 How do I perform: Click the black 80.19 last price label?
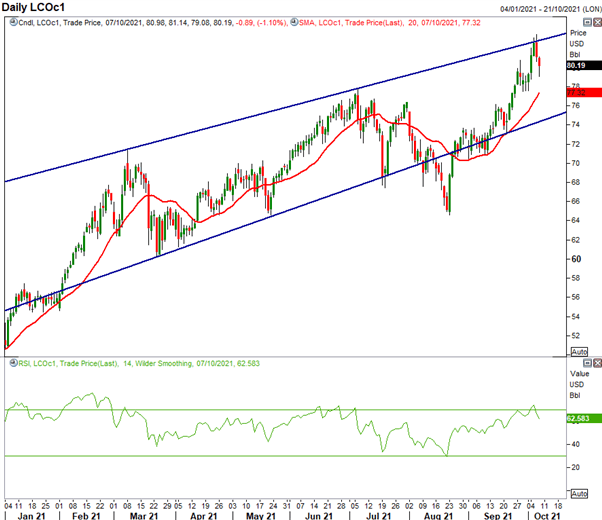tap(584, 66)
